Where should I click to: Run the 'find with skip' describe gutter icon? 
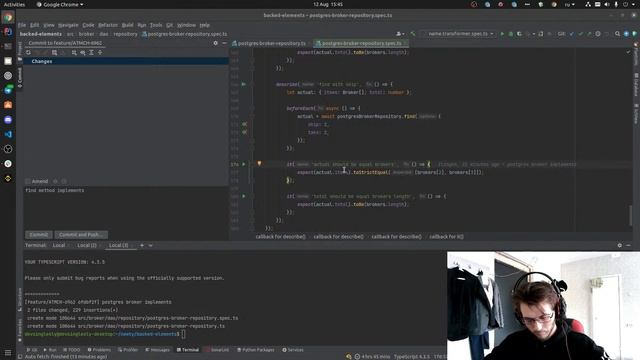(244, 84)
